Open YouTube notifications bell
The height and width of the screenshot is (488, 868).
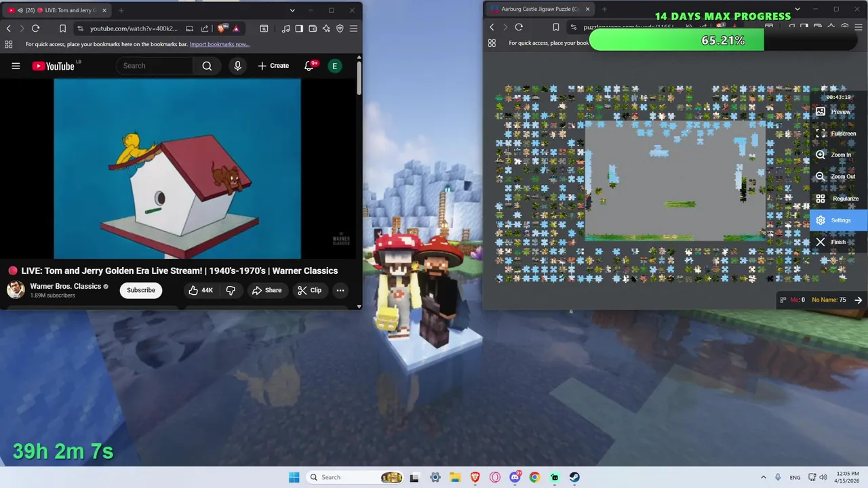pyautogui.click(x=309, y=66)
